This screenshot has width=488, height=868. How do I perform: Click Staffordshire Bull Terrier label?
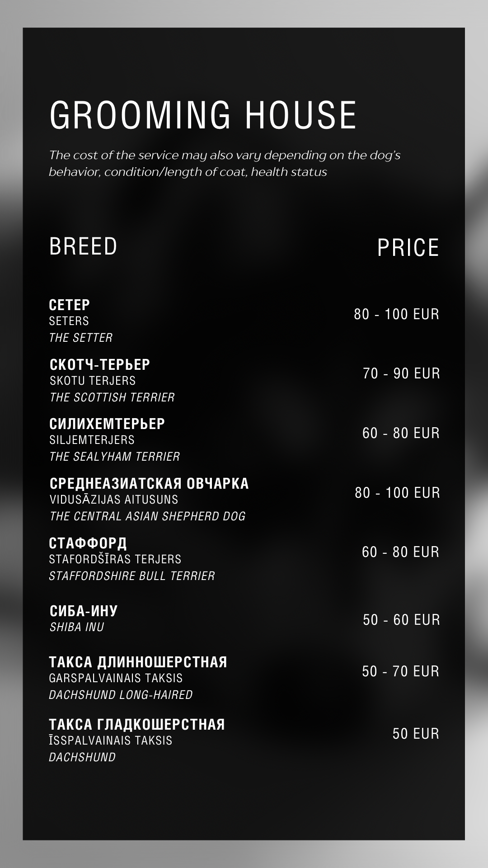click(x=132, y=576)
